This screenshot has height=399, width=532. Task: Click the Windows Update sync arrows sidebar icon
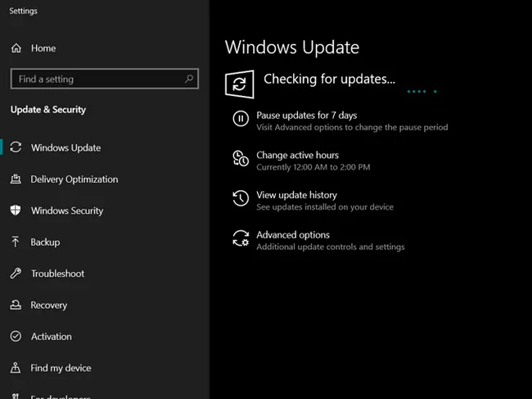click(16, 147)
